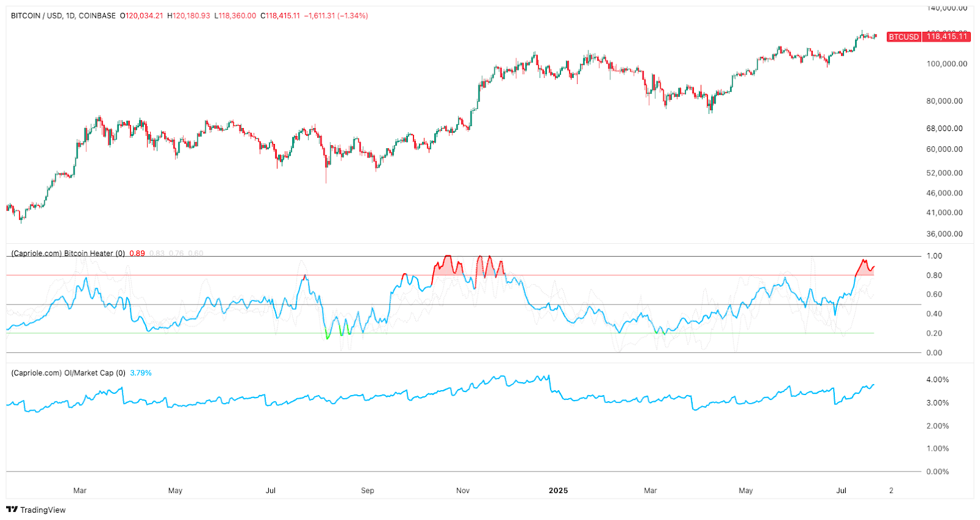Click the 1.00 level on Heater scale

tap(934, 256)
